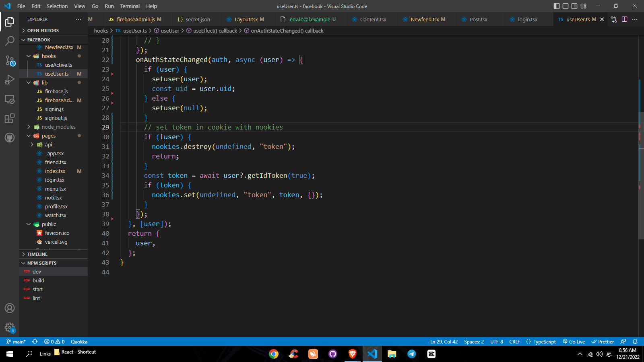
Task: Change language mode TypeScript
Action: (x=541, y=341)
